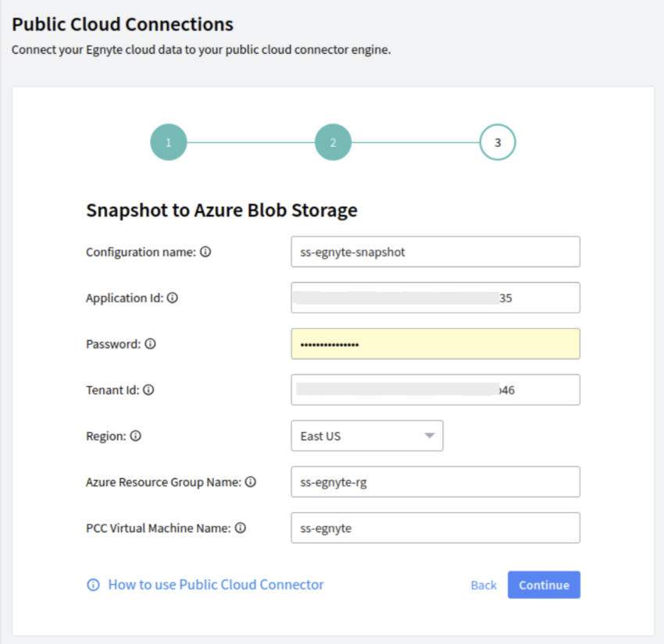The image size is (664, 644).
Task: Click the Snapshot to Azure Blob Storage title
Action: point(222,210)
